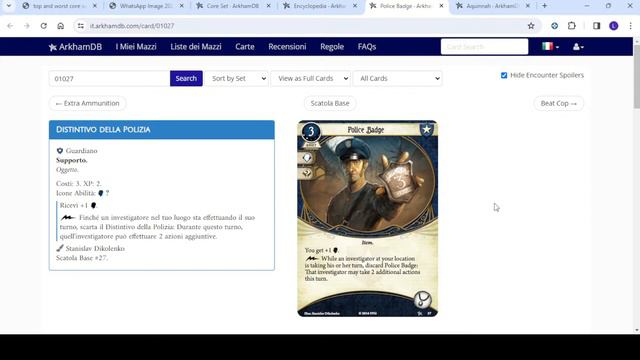
Task: Open the Sort by Set dropdown
Action: pos(237,78)
